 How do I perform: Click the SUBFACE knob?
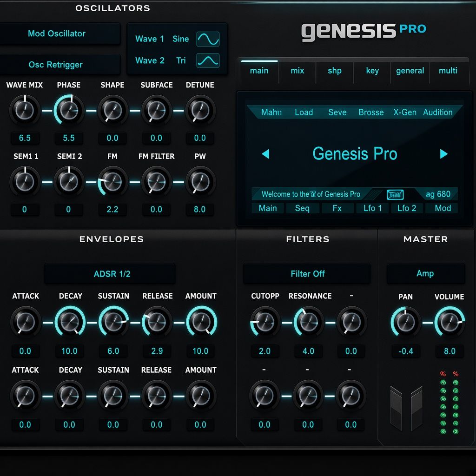(x=156, y=110)
